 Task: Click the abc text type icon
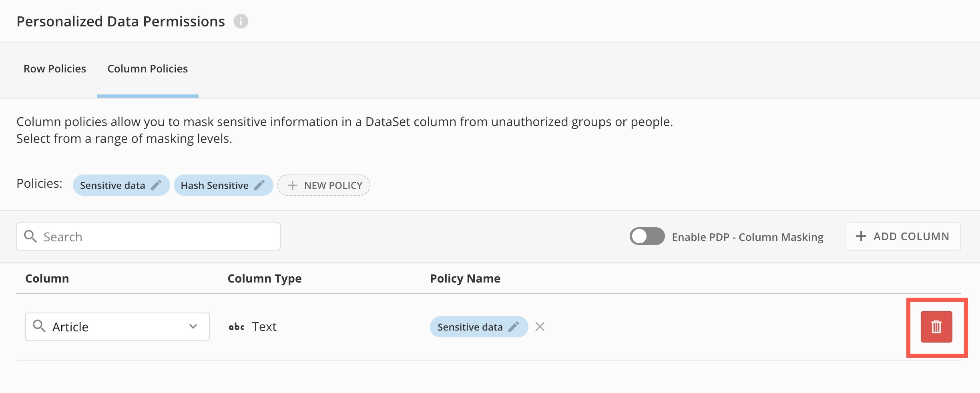236,327
